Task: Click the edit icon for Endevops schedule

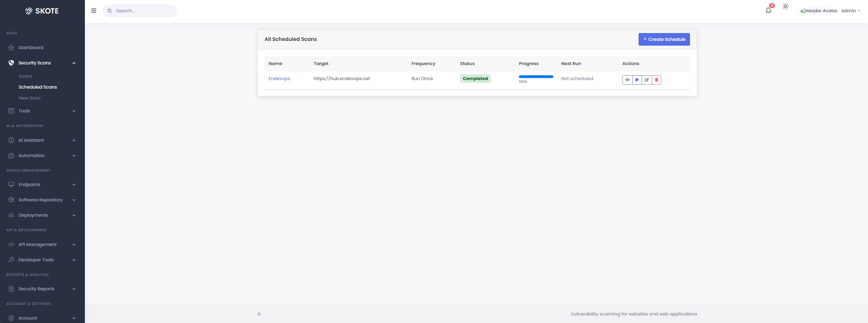Action: pos(647,80)
